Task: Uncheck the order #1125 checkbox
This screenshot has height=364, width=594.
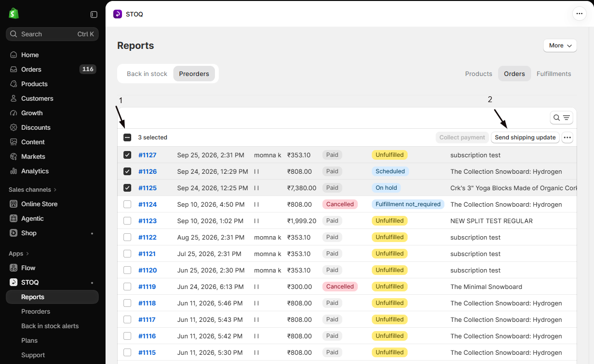Action: 127,188
